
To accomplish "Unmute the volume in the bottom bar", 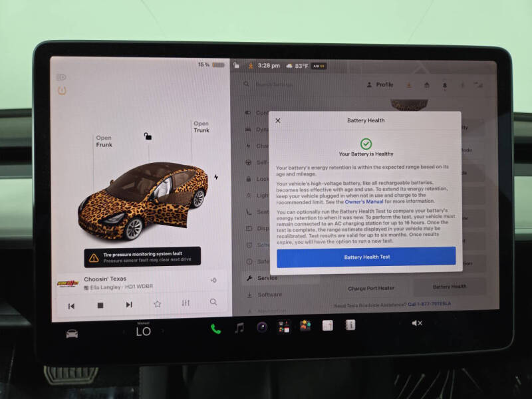I will pyautogui.click(x=417, y=323).
